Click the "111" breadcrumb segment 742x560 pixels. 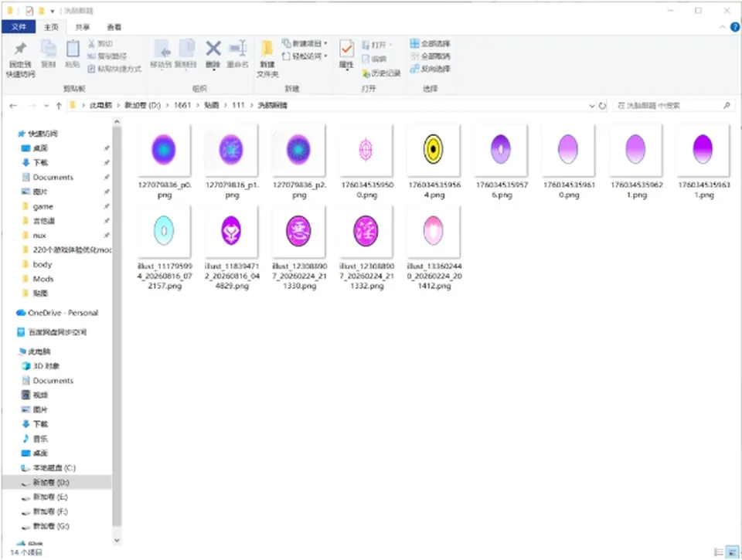pos(238,106)
